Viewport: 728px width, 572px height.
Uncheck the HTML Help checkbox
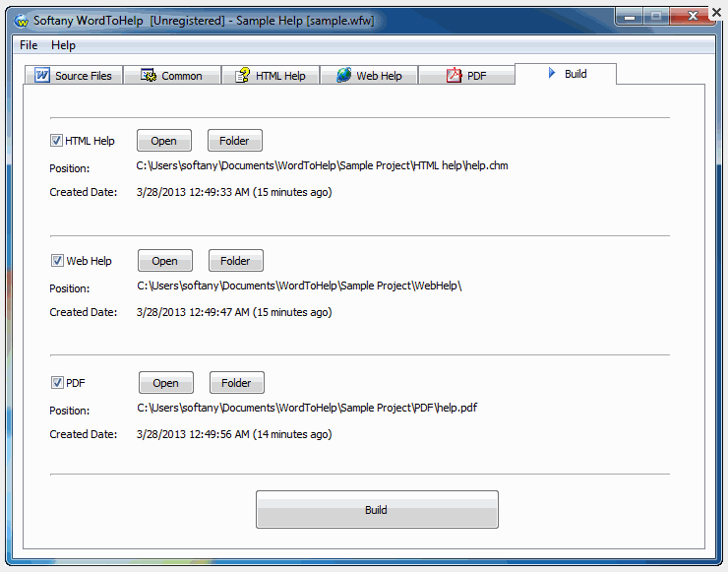click(57, 141)
